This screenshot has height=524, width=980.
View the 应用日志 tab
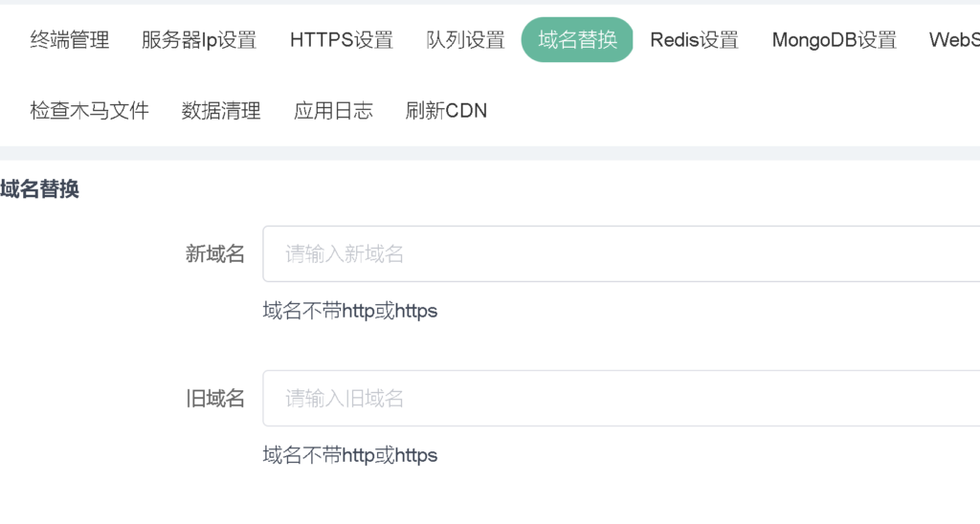(333, 111)
